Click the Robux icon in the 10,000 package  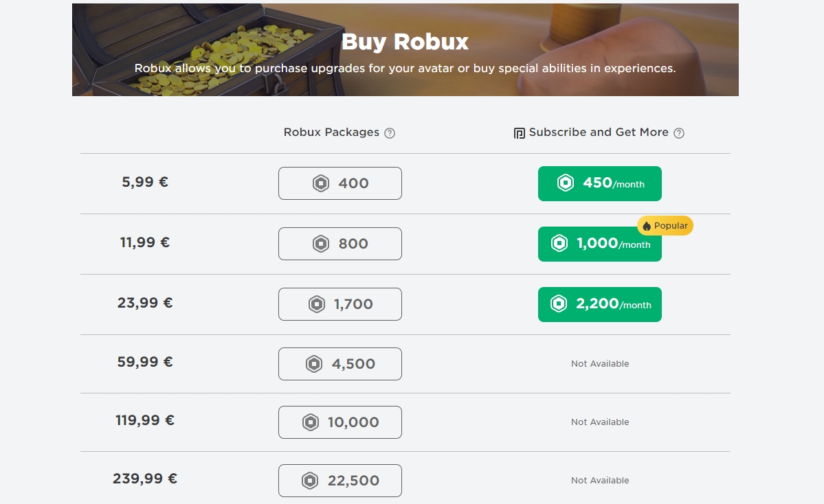311,422
